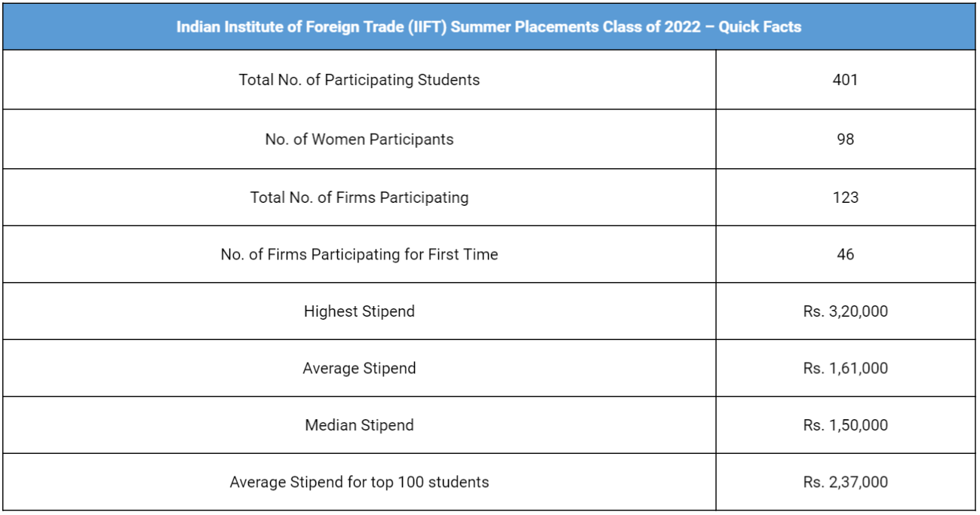
Task: Select the Rs. 1,50,000 value
Action: pos(845,425)
